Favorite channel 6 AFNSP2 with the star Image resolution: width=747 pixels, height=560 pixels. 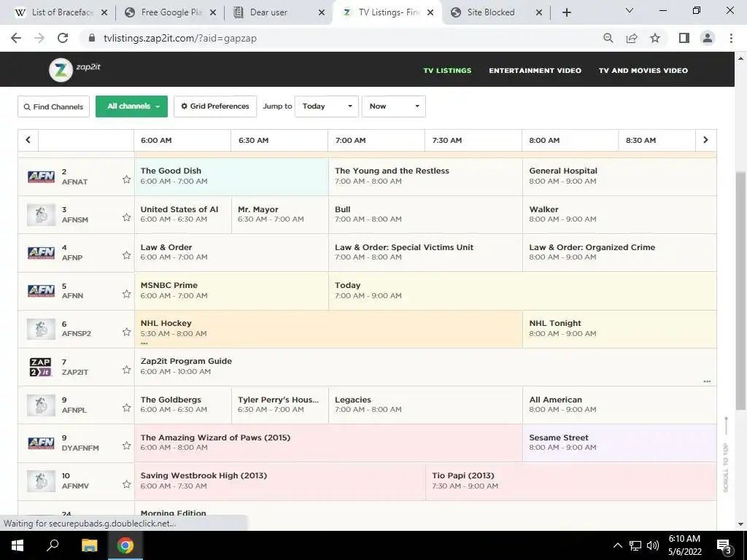pos(126,332)
